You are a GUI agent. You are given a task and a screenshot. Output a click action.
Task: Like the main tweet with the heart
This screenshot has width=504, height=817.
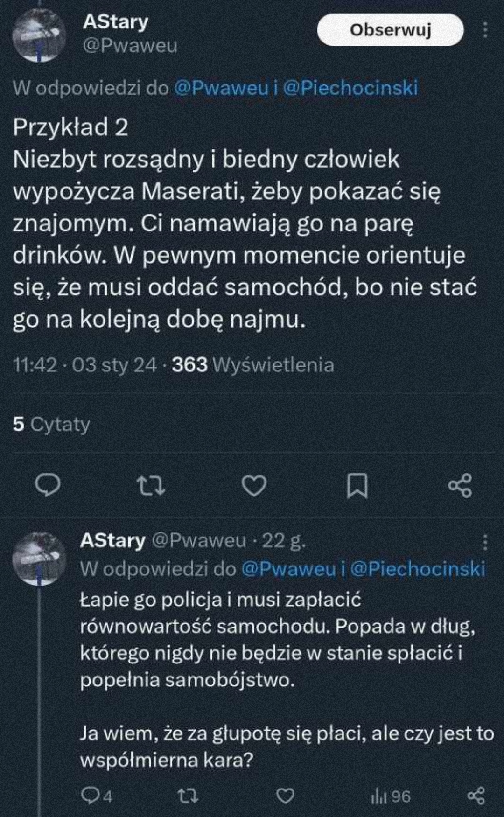(x=254, y=486)
